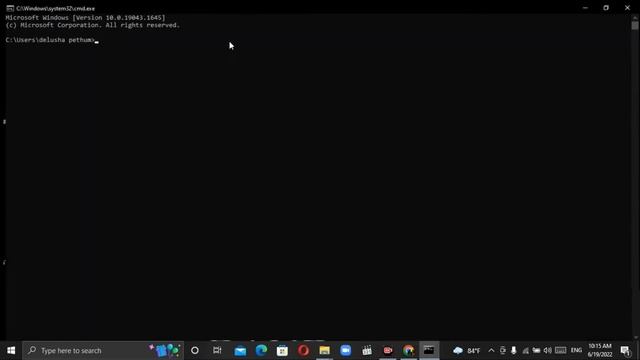The image size is (640, 360).
Task: Open Action Center notifications icon
Action: coord(625,351)
